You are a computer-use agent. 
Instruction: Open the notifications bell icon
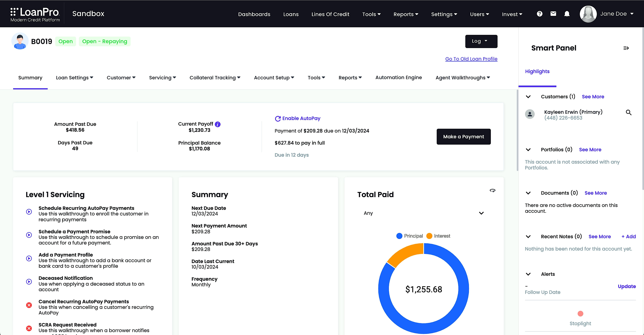coord(567,14)
